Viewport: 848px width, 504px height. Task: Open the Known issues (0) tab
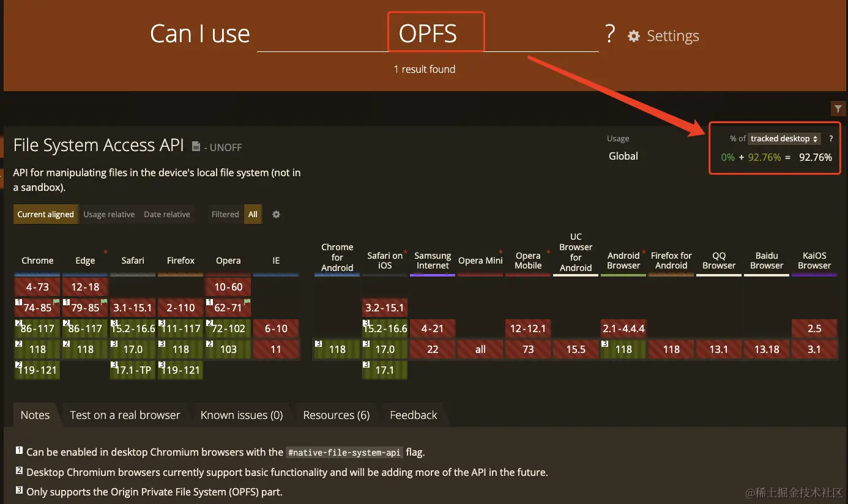[242, 415]
